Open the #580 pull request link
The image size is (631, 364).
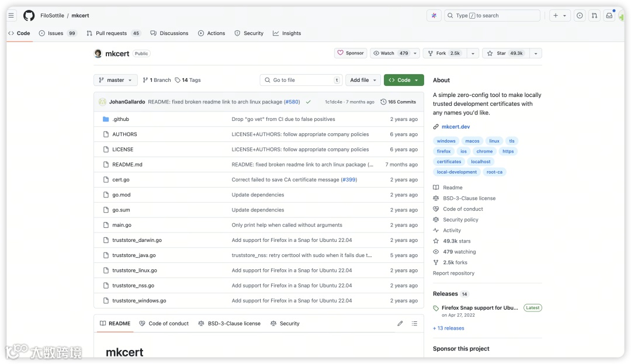pos(292,102)
